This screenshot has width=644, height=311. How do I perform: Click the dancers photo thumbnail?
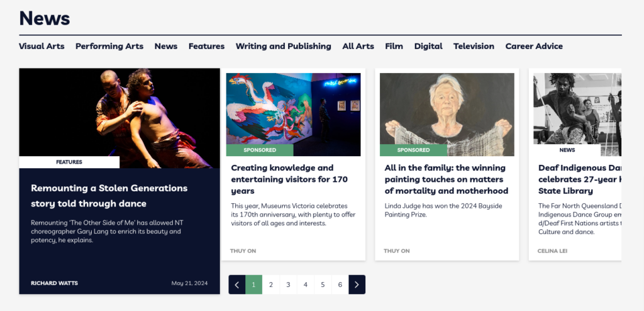coord(119,118)
